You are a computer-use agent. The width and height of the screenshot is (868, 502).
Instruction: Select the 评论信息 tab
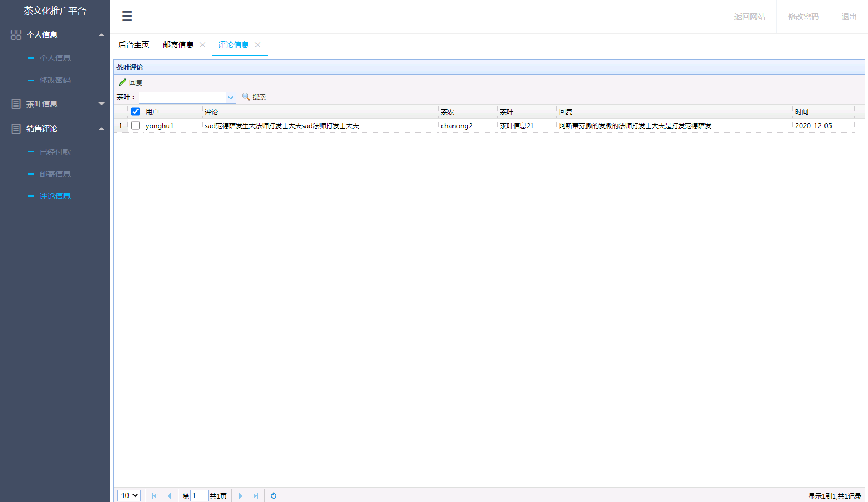tap(233, 45)
